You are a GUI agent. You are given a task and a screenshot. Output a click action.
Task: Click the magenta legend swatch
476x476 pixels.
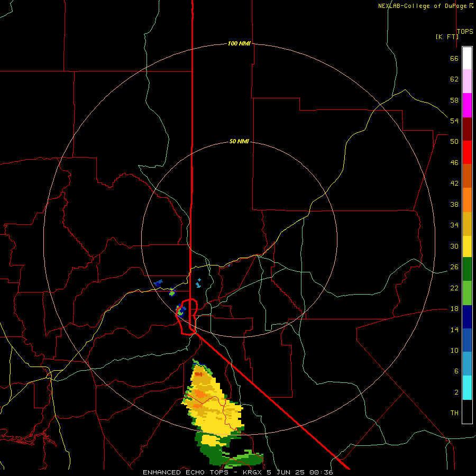(467, 105)
